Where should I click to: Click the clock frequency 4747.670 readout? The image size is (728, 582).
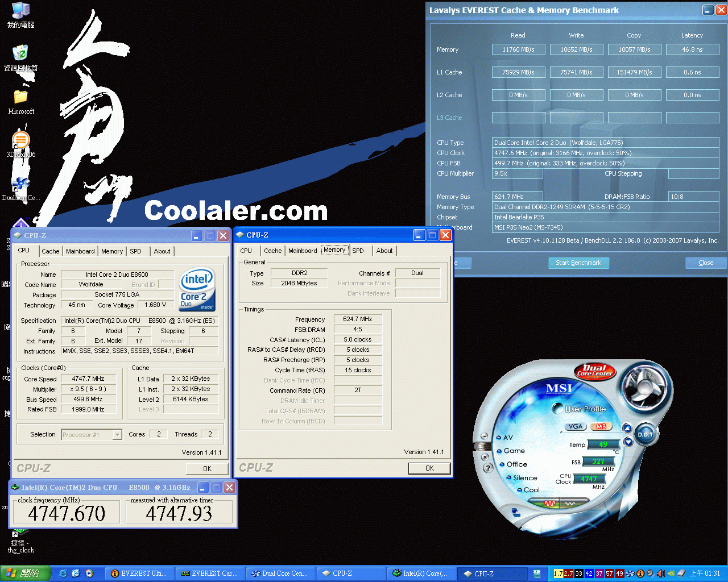(x=68, y=513)
